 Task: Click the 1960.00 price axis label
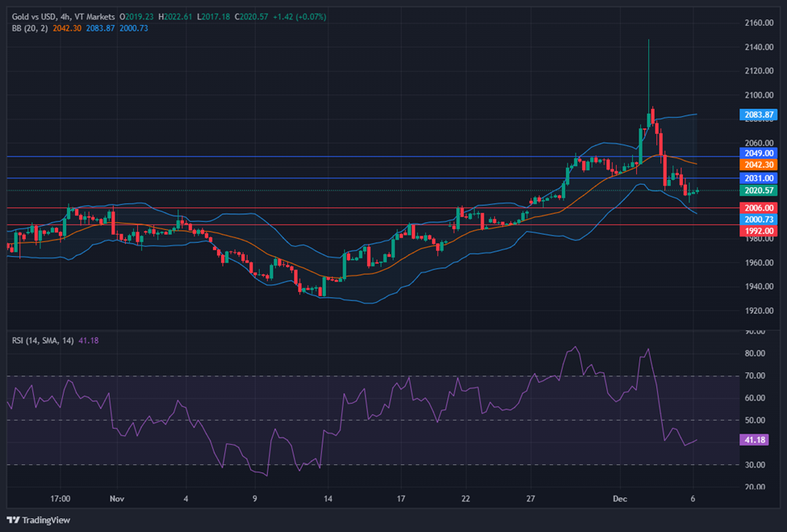tap(759, 262)
